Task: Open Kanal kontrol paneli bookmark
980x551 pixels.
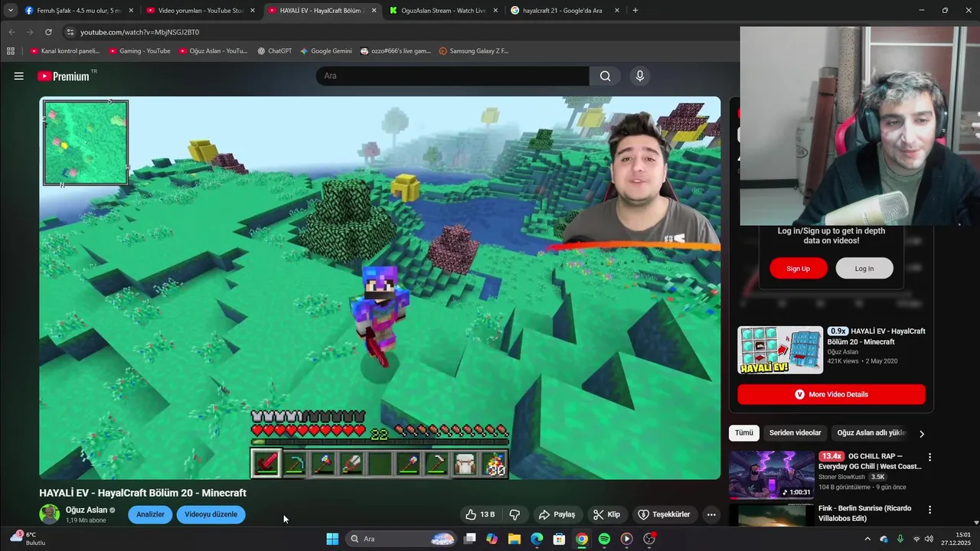Action: pos(65,51)
